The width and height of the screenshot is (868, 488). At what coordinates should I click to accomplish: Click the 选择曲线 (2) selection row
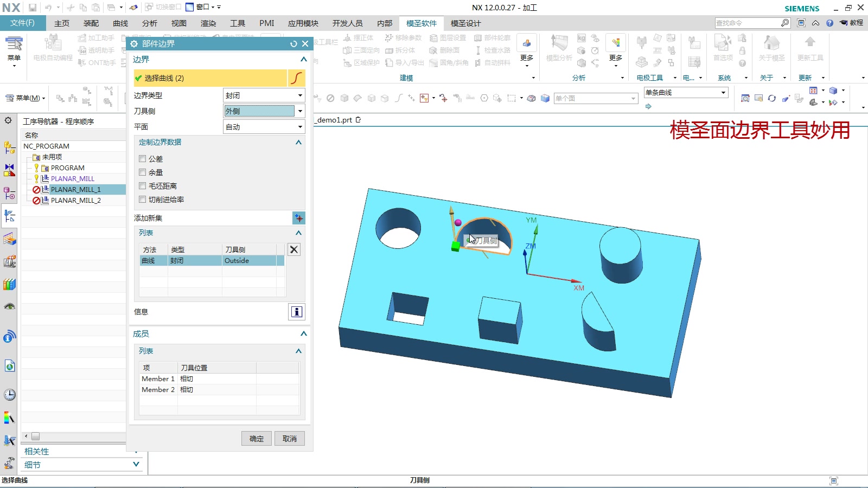pyautogui.click(x=210, y=78)
